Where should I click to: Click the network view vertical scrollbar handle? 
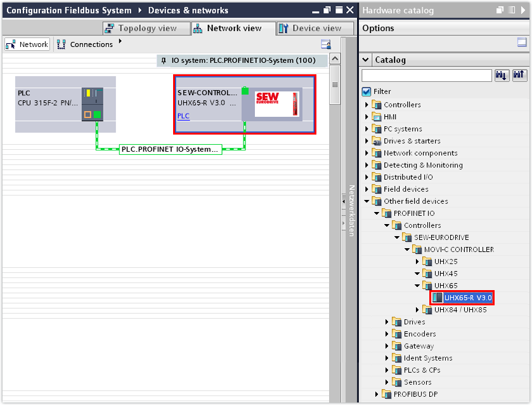pyautogui.click(x=335, y=85)
